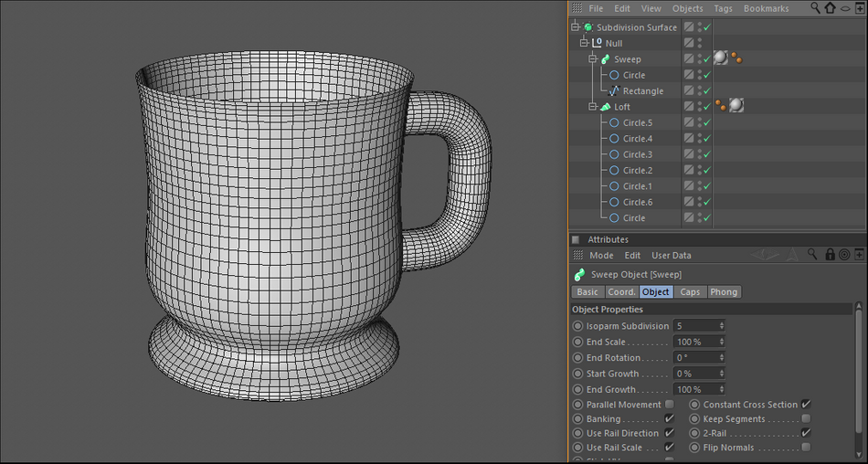868x464 pixels.
Task: Click the home icon in Object Manager
Action: [x=830, y=8]
